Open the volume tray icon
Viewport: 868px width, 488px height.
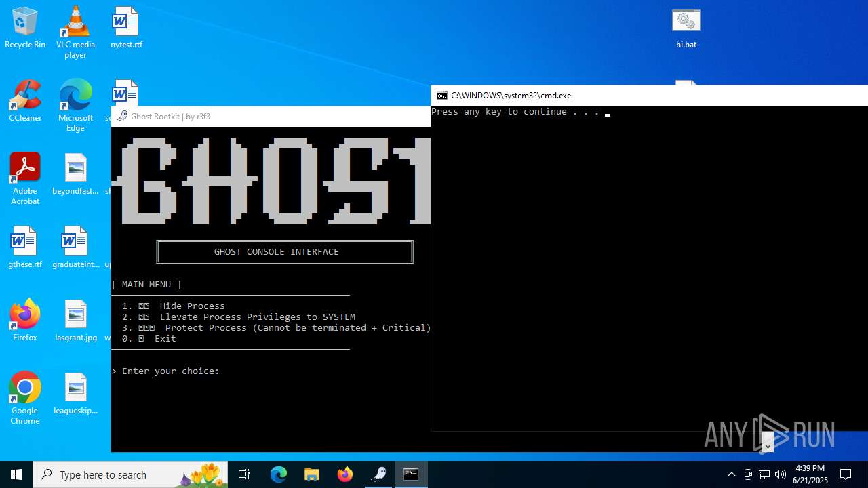781,474
